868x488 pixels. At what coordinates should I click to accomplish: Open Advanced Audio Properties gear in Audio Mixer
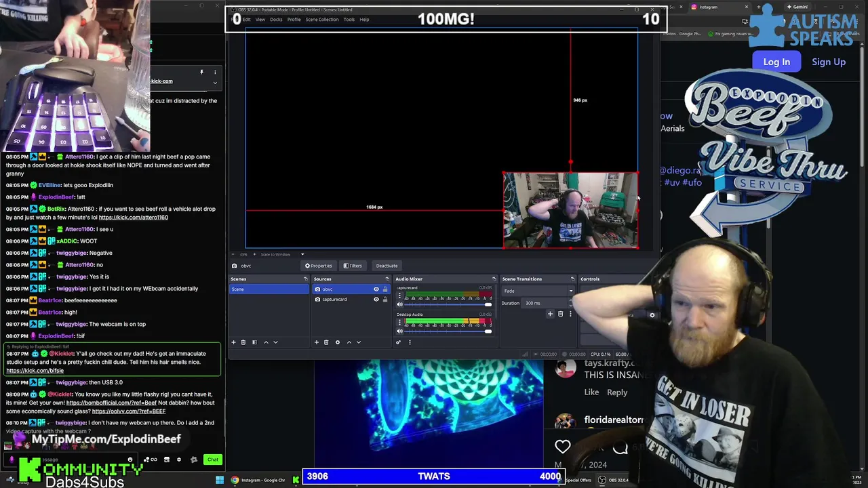pyautogui.click(x=399, y=342)
